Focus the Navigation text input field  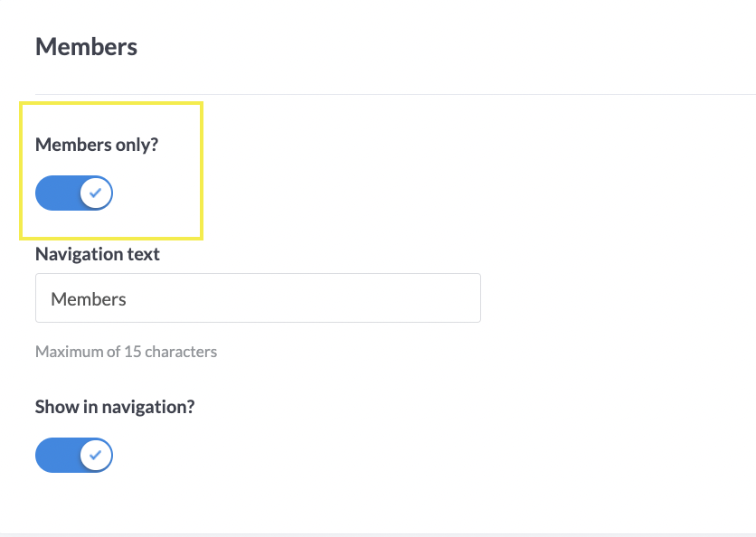(258, 298)
